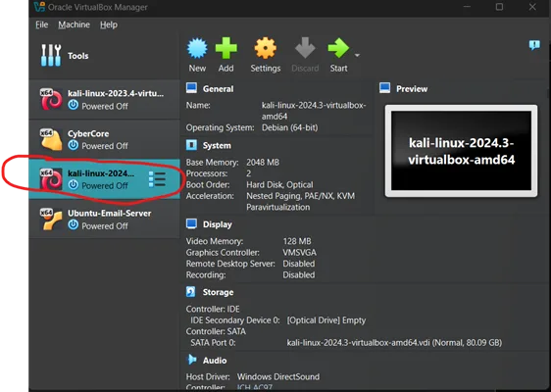The image size is (551, 392).
Task: Click Operating System value Debian (64-bit)
Action: tap(289, 127)
